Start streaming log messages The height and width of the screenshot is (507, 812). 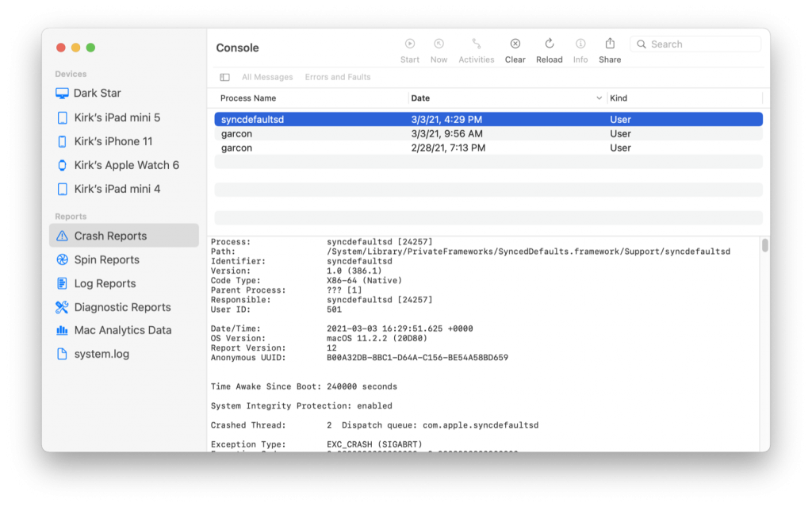click(409, 49)
